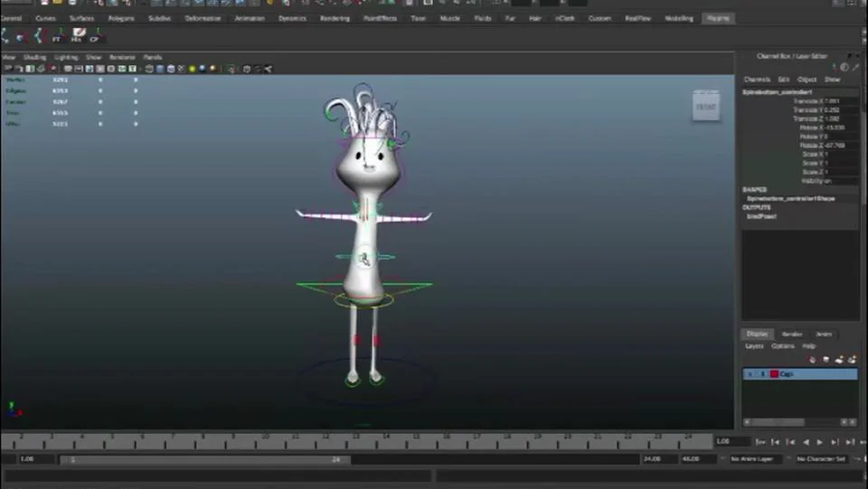Image resolution: width=868 pixels, height=489 pixels.
Task: Open the viewport Shading menu
Action: [x=34, y=57]
